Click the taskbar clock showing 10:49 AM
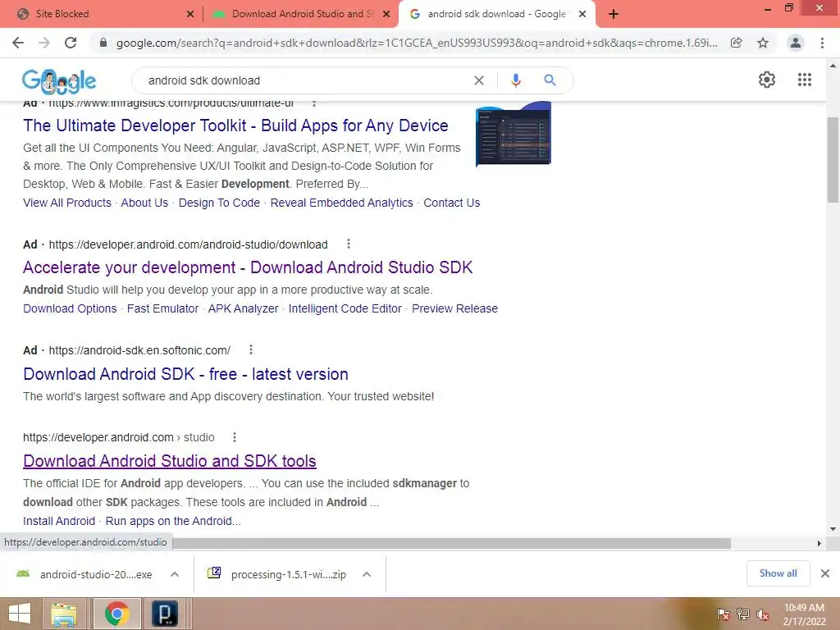840x630 pixels. pyautogui.click(x=804, y=614)
